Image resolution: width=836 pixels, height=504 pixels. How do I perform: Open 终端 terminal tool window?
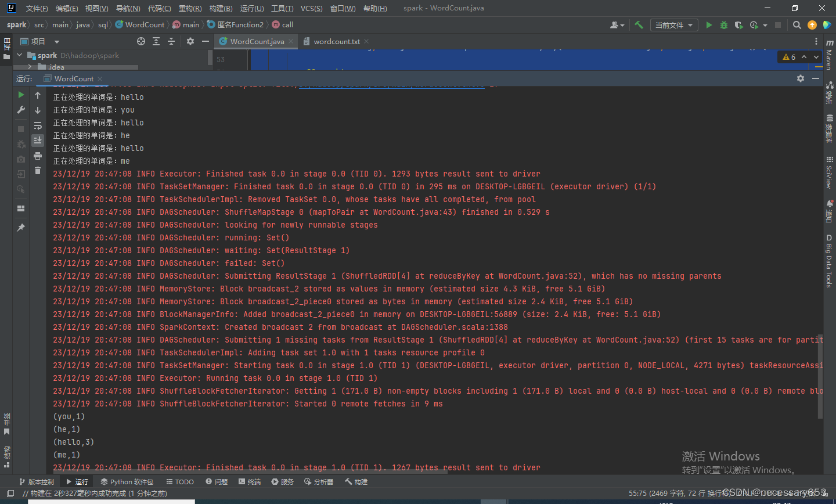pos(250,482)
